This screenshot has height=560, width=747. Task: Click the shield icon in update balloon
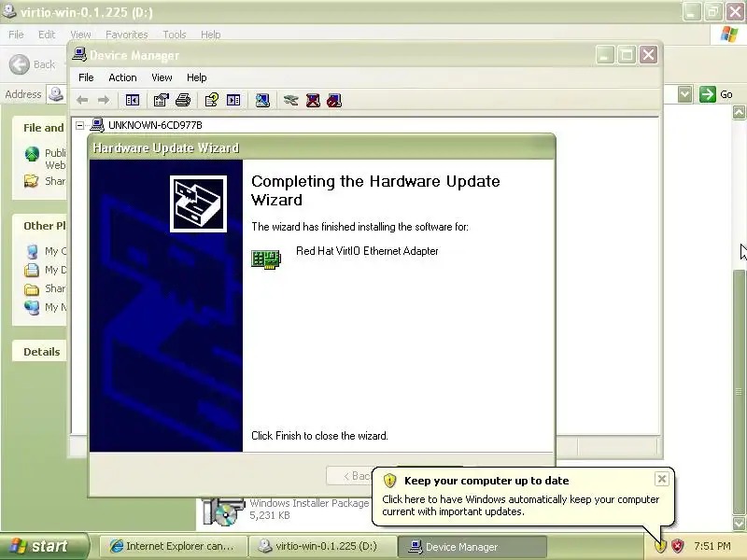click(389, 481)
